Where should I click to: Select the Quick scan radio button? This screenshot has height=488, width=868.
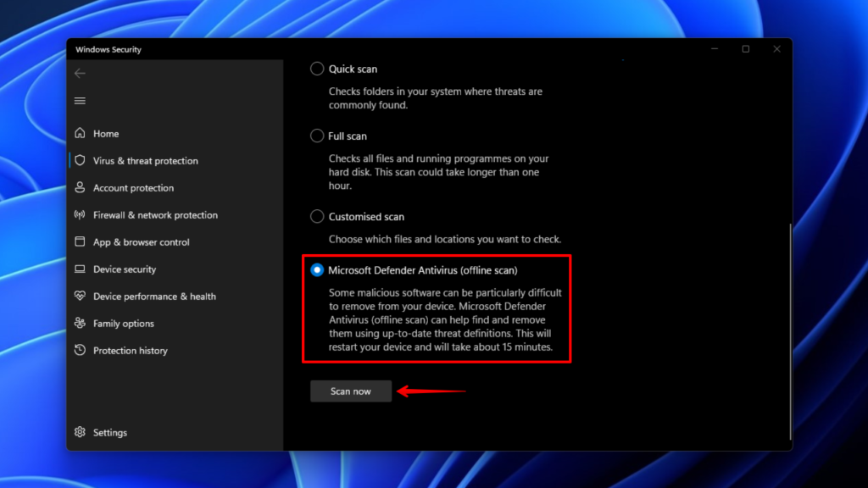[317, 69]
